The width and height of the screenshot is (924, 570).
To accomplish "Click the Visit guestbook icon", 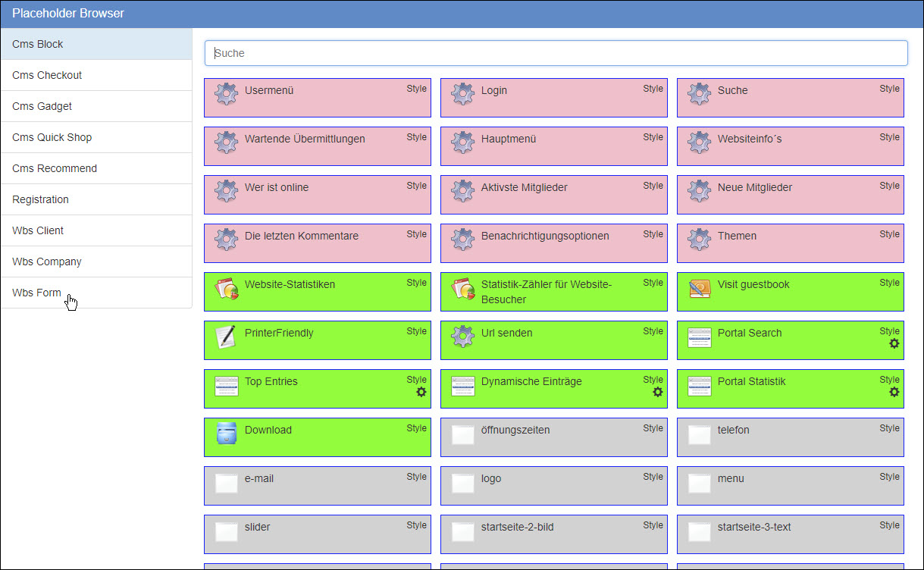I will click(x=699, y=287).
